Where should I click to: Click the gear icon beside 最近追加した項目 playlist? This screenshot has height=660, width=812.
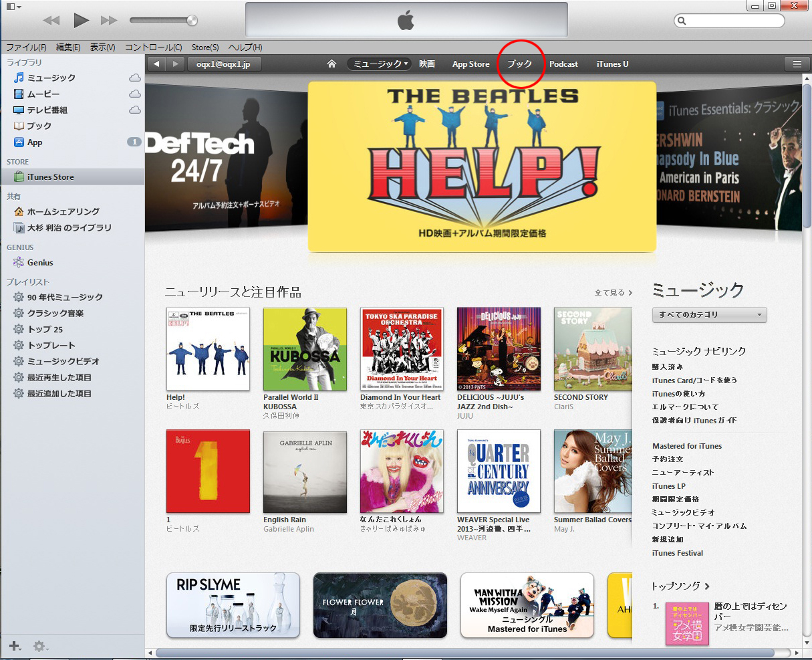[x=19, y=393]
